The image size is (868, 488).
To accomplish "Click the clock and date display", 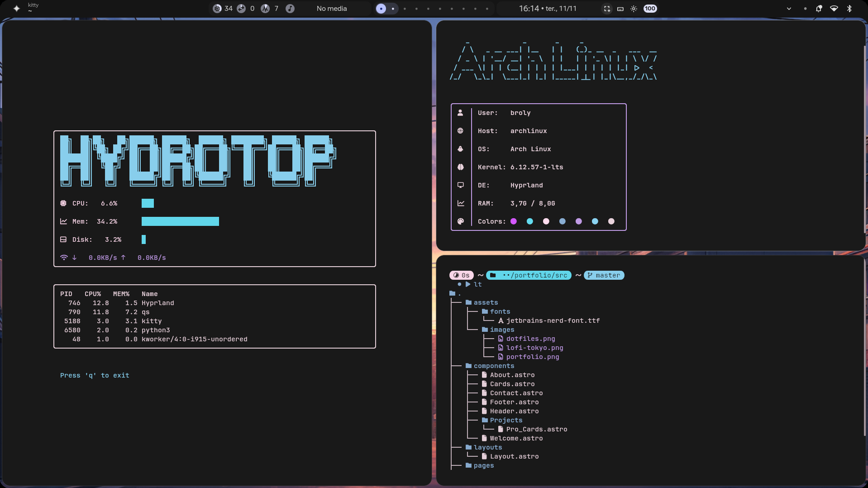I will pos(548,9).
